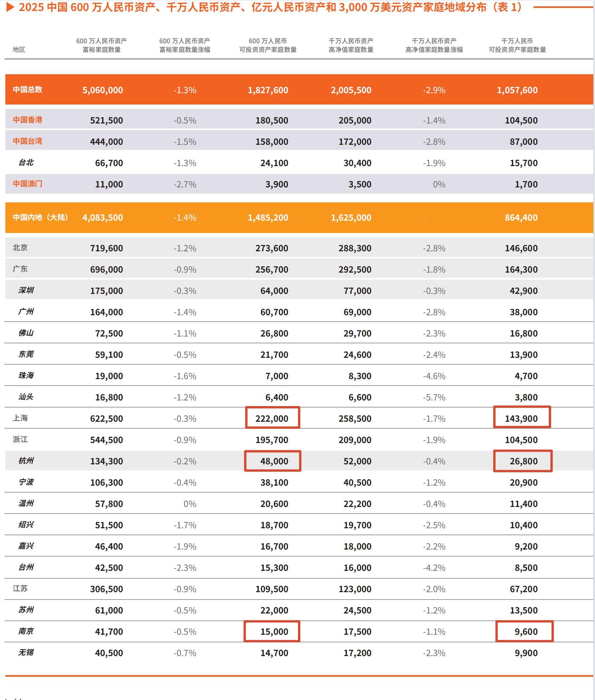Click the 中国澳门 row label
Image resolution: width=595 pixels, height=700 pixels.
(x=27, y=184)
